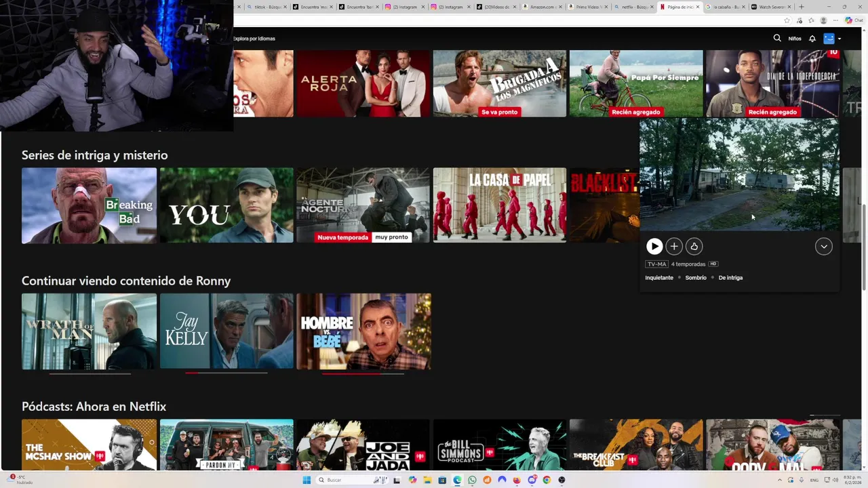Open Microsoft Store from the taskbar
Viewport: 868px width, 488px height.
coord(442,480)
